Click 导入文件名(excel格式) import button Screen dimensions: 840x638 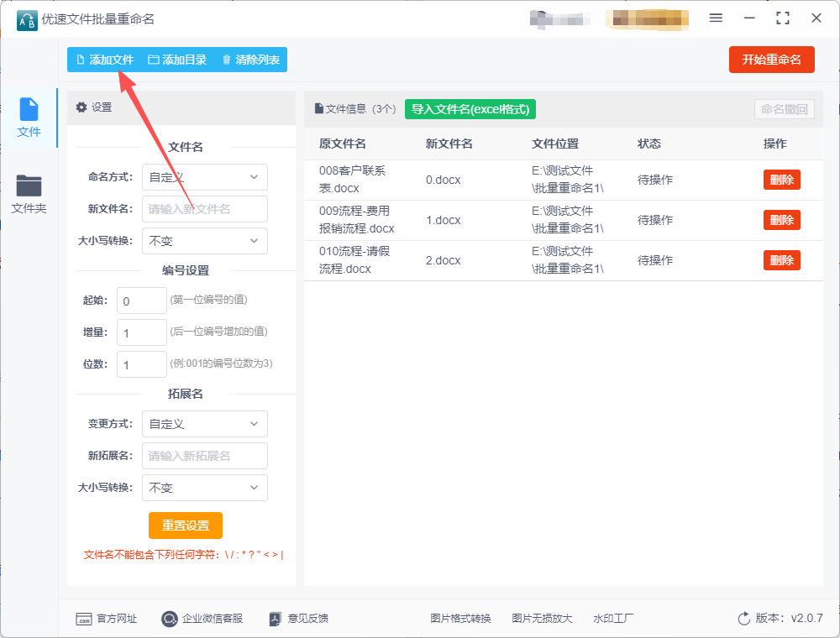click(x=470, y=109)
